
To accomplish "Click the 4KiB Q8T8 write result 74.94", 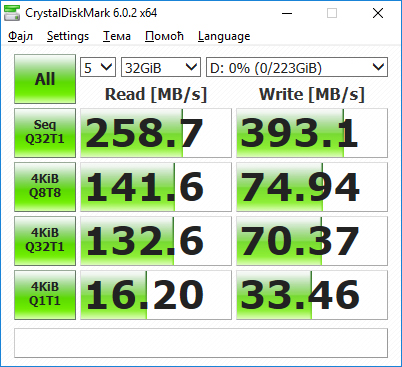I will tap(312, 187).
